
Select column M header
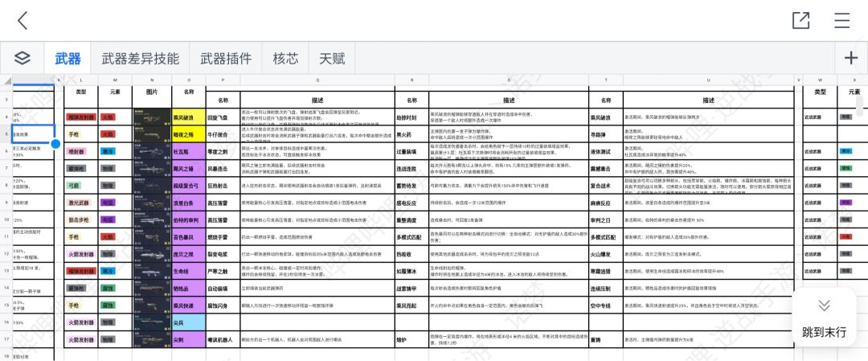tap(115, 80)
